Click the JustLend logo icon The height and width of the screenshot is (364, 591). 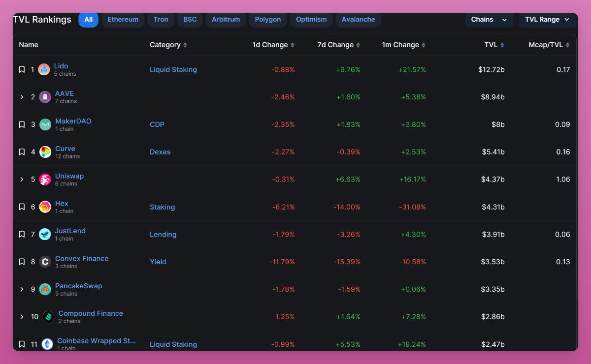45,235
